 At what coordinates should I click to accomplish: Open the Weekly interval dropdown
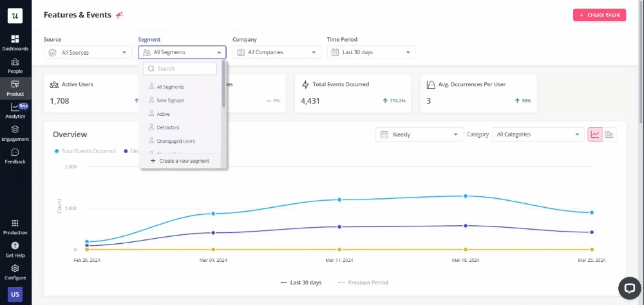[420, 134]
